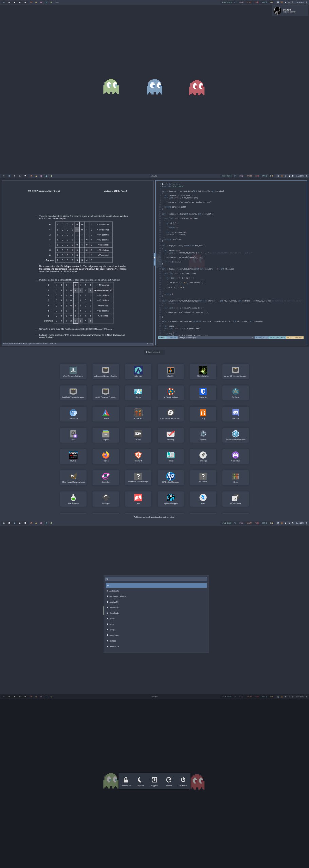Select the copypasta file
This screenshot has height=868, width=309.
pyautogui.click(x=156, y=602)
